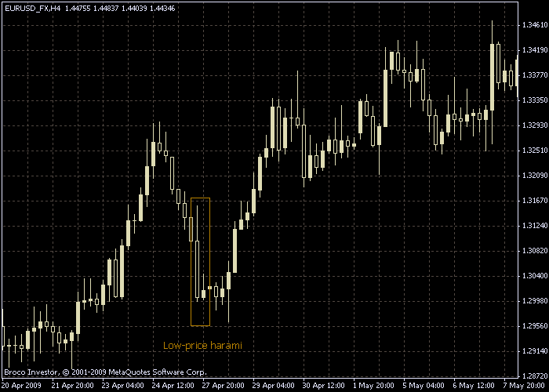Click the 1.32510 price scale label
Image resolution: width=549 pixels, height=392 pixels.
[x=534, y=151]
